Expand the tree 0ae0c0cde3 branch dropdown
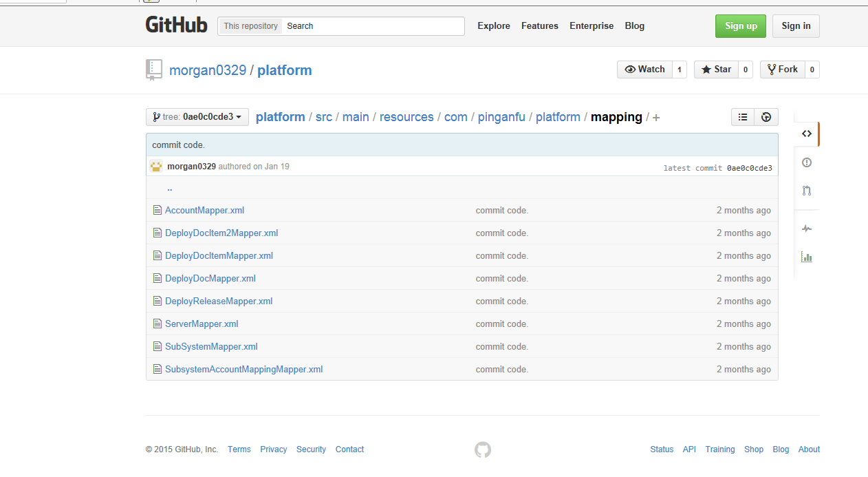868x477 pixels. 197,117
